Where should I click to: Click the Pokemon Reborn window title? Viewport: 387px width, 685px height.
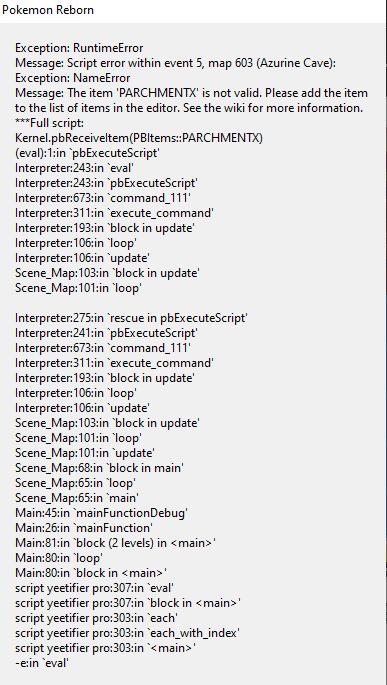48,10
